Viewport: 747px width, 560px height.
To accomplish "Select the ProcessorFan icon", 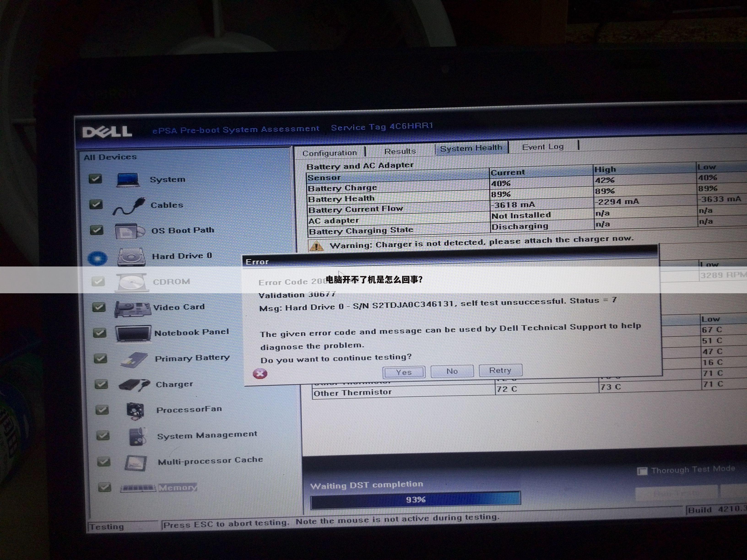I will [135, 410].
